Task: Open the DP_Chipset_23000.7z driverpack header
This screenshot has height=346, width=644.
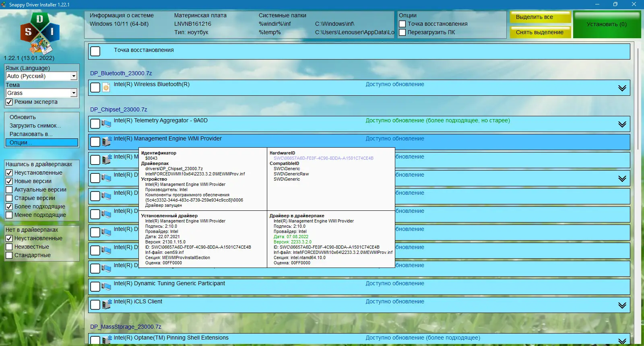Action: (118, 109)
